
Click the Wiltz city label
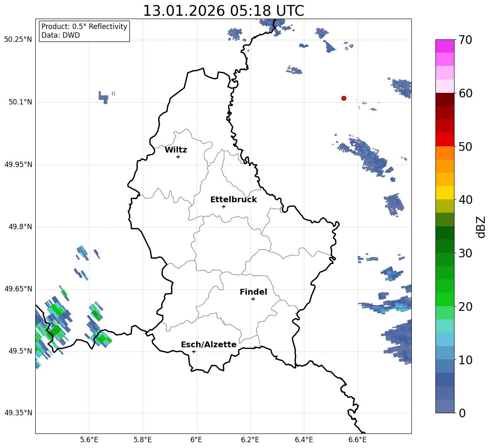pos(176,150)
